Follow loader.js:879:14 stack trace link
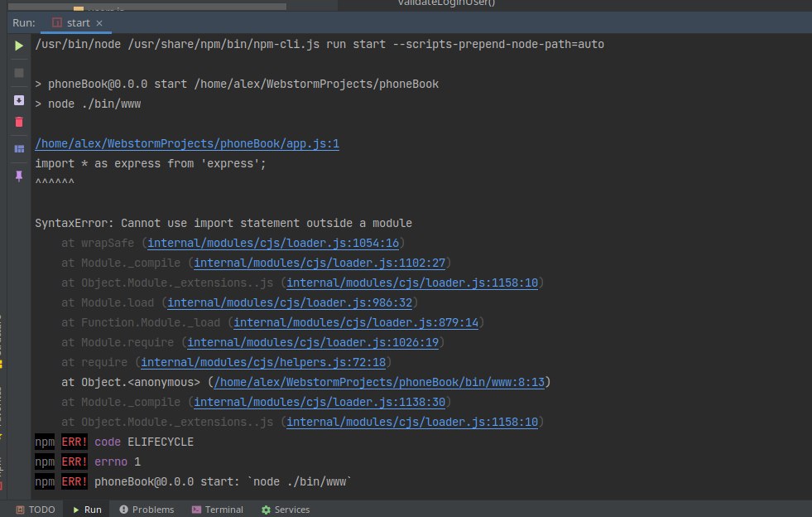 coord(356,322)
